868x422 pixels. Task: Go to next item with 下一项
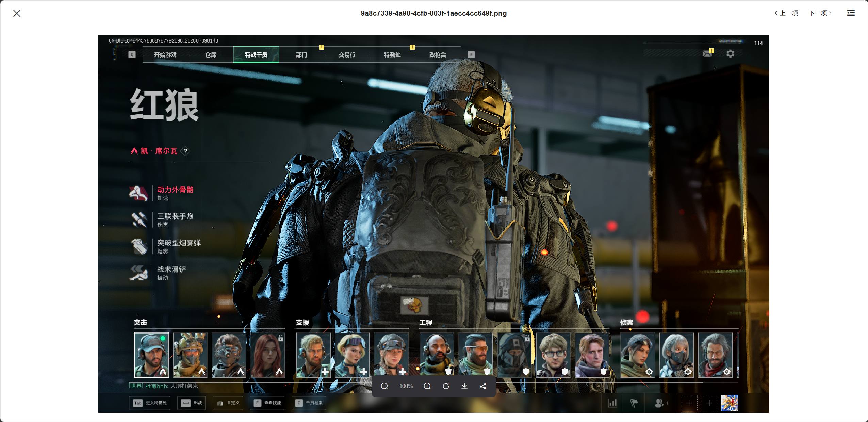coord(820,13)
